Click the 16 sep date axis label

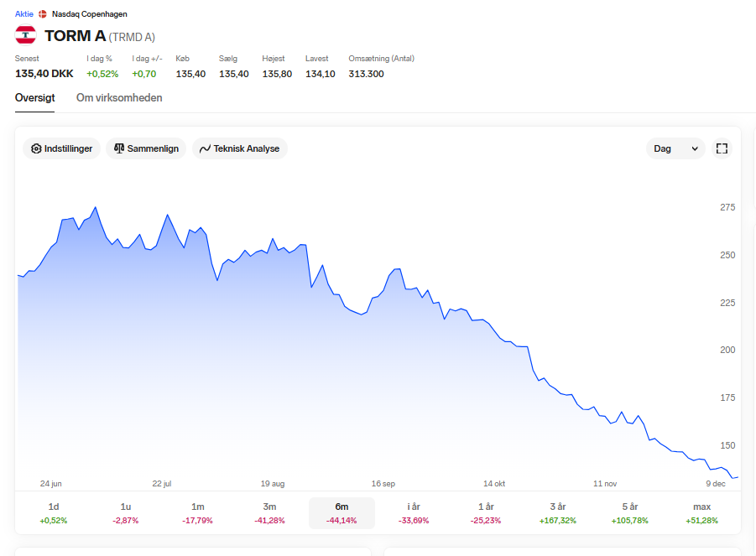coord(383,483)
